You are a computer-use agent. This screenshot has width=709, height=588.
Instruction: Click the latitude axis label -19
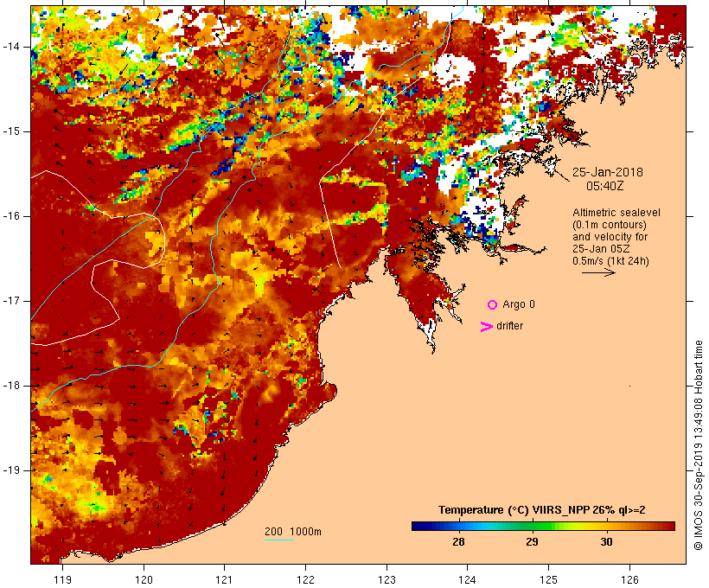click(x=11, y=470)
